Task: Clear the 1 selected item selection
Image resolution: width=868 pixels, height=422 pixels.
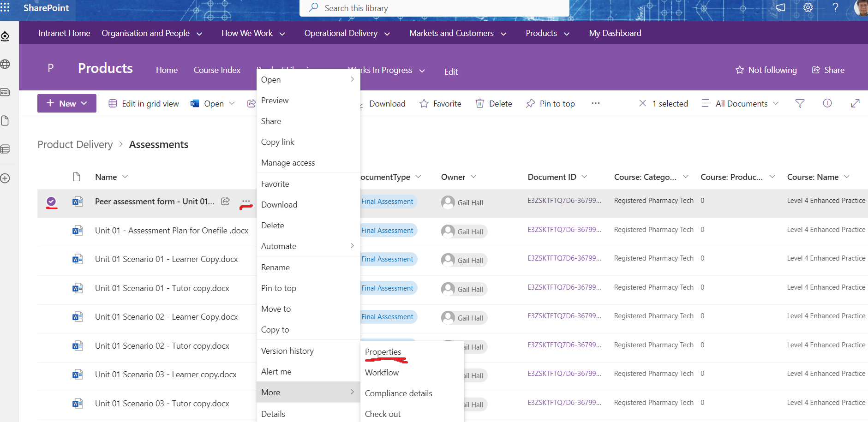Action: pos(642,103)
